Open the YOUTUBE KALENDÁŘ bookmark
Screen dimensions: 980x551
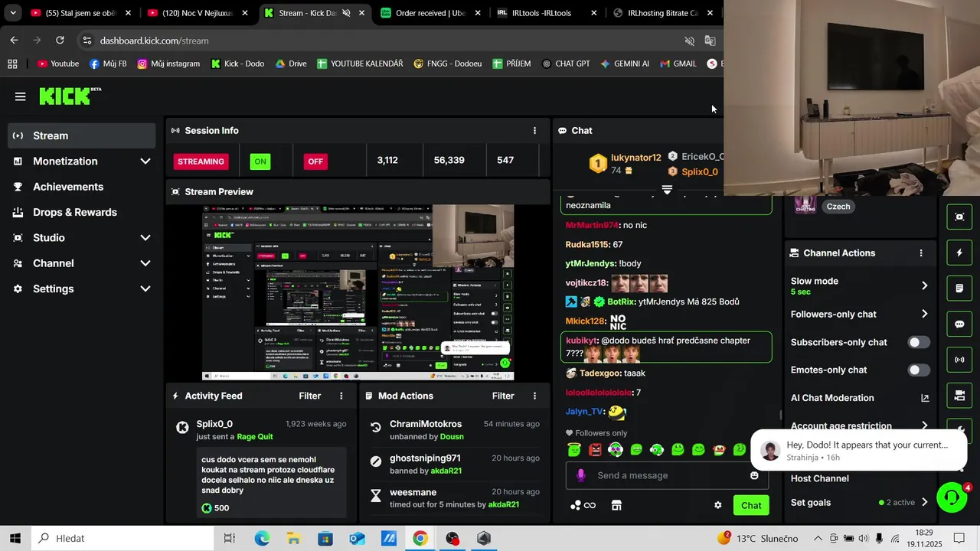pyautogui.click(x=360, y=64)
